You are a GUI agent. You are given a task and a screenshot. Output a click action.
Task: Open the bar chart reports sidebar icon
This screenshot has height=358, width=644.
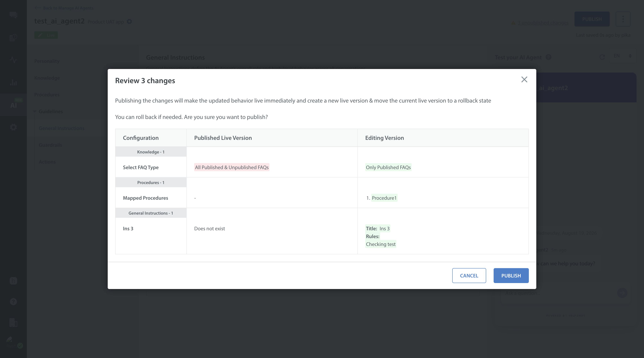point(13,82)
